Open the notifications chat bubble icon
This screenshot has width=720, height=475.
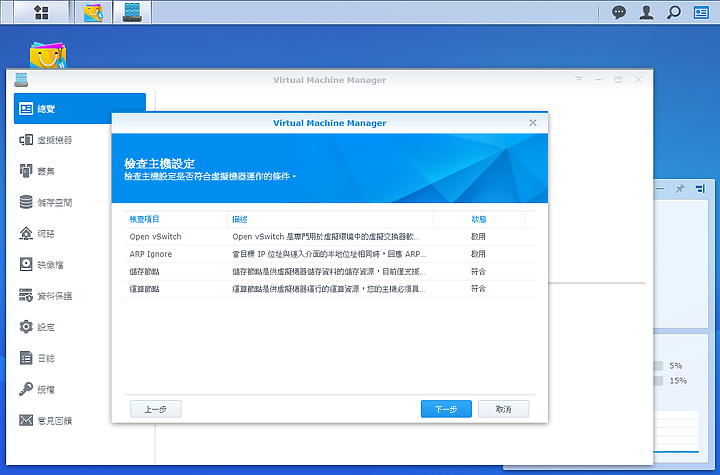coord(619,12)
